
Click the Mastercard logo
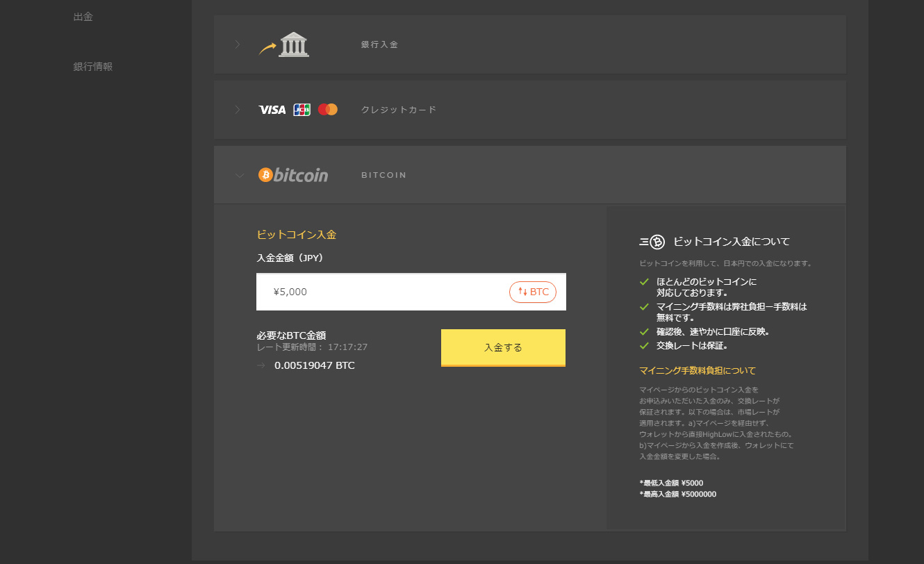point(328,110)
